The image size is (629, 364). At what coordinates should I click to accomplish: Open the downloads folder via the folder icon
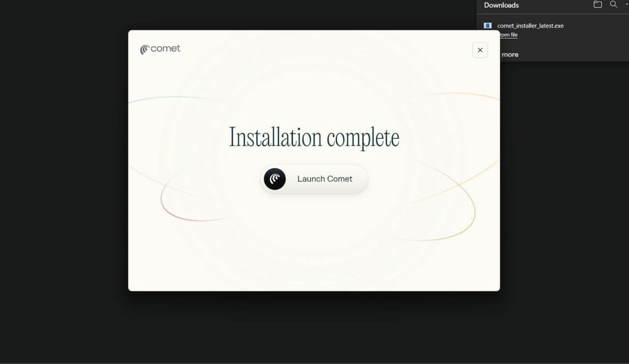click(x=596, y=4)
